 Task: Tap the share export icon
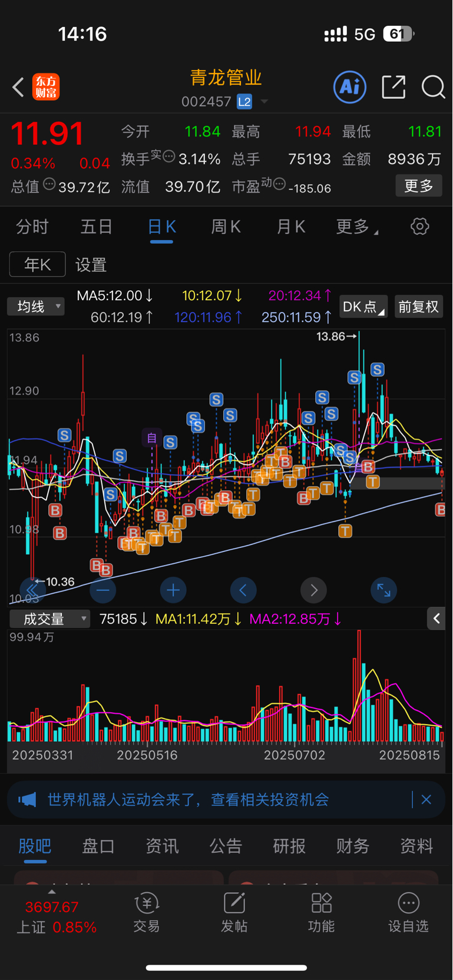(394, 87)
